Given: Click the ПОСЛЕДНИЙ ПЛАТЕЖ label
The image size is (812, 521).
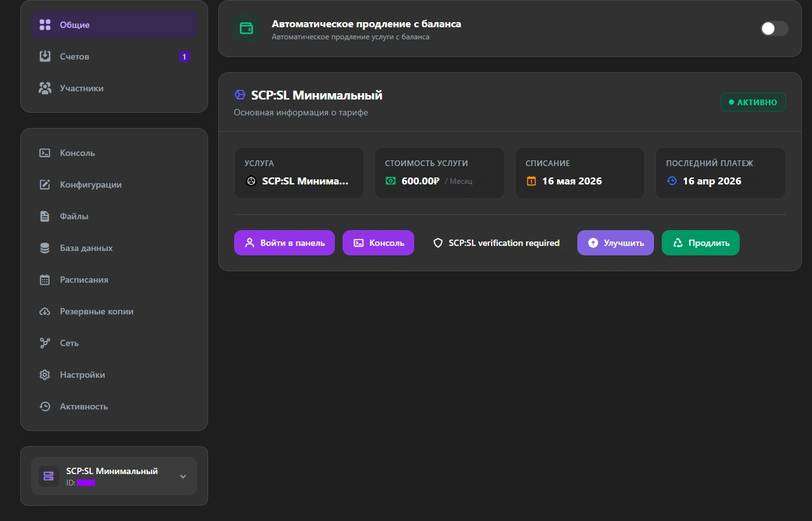Looking at the screenshot, I should pyautogui.click(x=710, y=164).
